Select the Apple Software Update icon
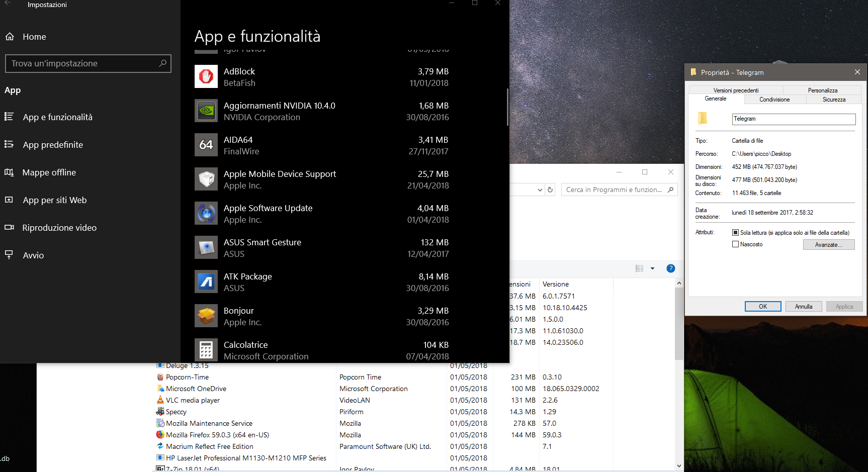 [x=206, y=213]
